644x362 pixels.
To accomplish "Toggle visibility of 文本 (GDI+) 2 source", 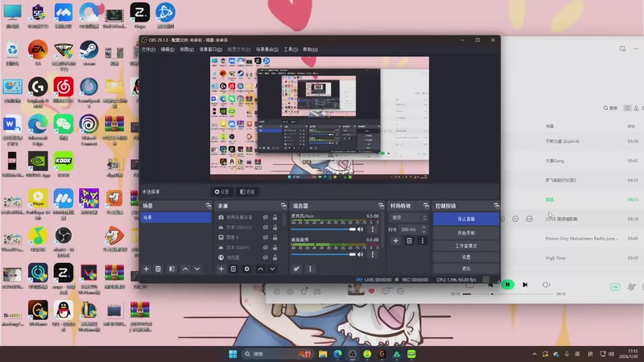I will (x=266, y=228).
